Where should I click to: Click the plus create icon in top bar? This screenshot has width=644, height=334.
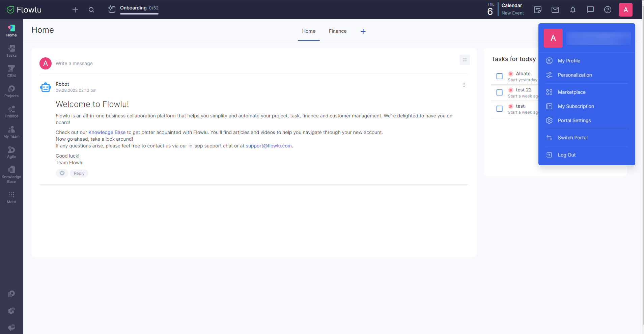(75, 10)
